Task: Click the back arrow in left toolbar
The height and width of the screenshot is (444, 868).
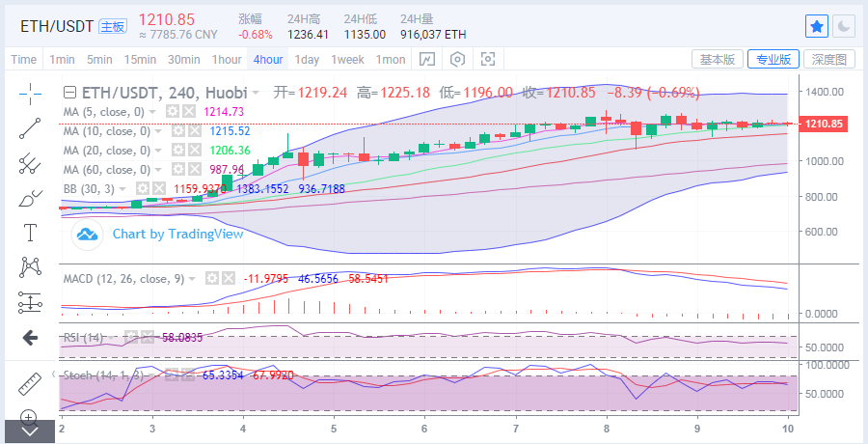Action: 30,337
